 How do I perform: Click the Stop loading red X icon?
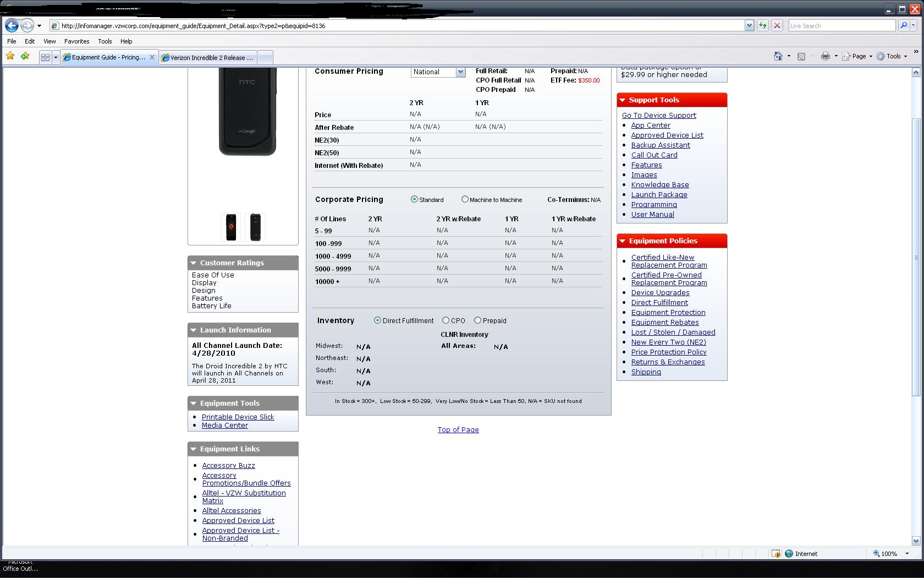click(777, 25)
